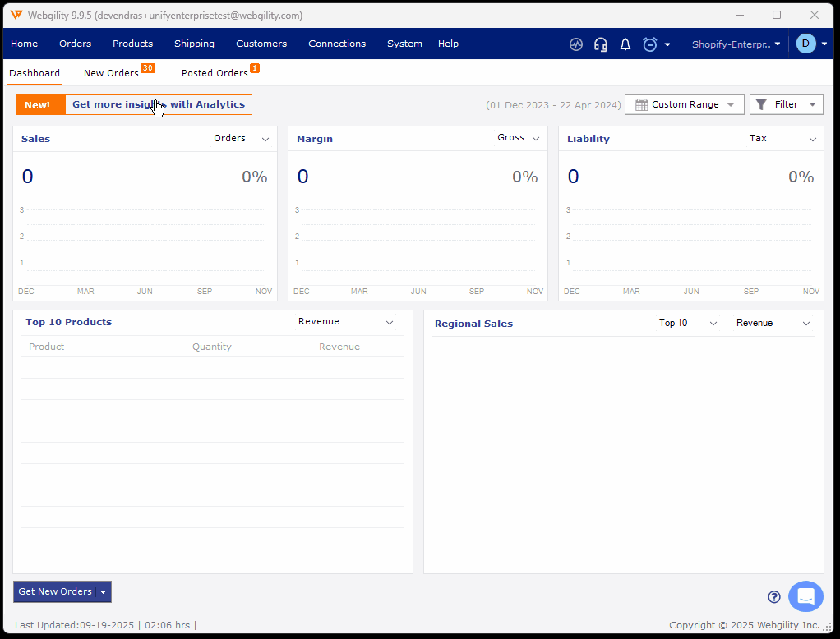Expand the Sales Orders metric dropdown
The height and width of the screenshot is (639, 840).
pyautogui.click(x=242, y=139)
